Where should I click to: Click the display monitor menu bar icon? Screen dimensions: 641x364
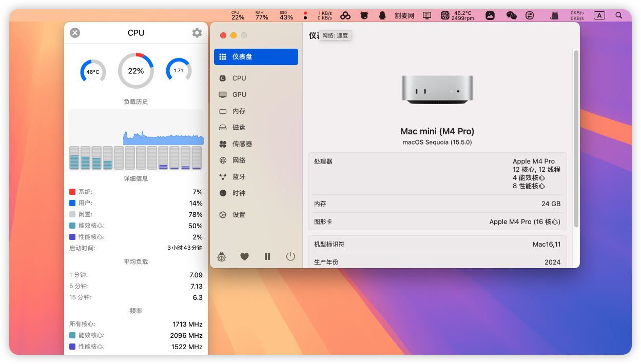[x=427, y=15]
